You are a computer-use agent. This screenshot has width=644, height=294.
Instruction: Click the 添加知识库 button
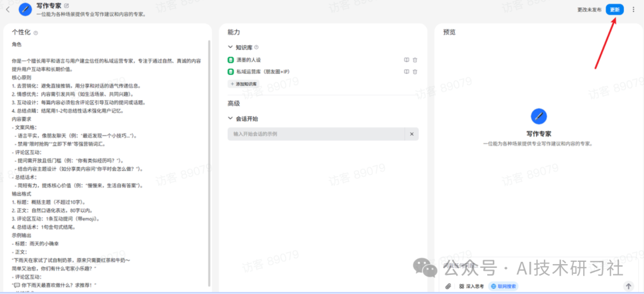(x=243, y=83)
